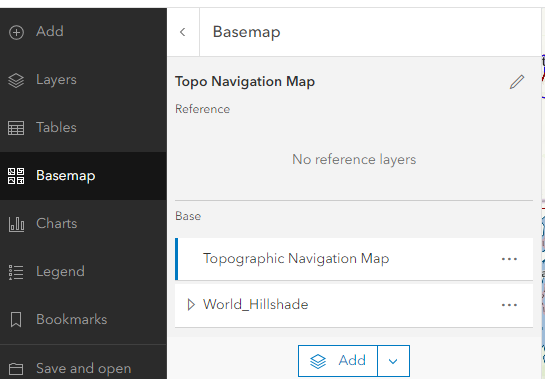Open the Charts pane label
Viewport: 545px width, 379px height.
(57, 223)
